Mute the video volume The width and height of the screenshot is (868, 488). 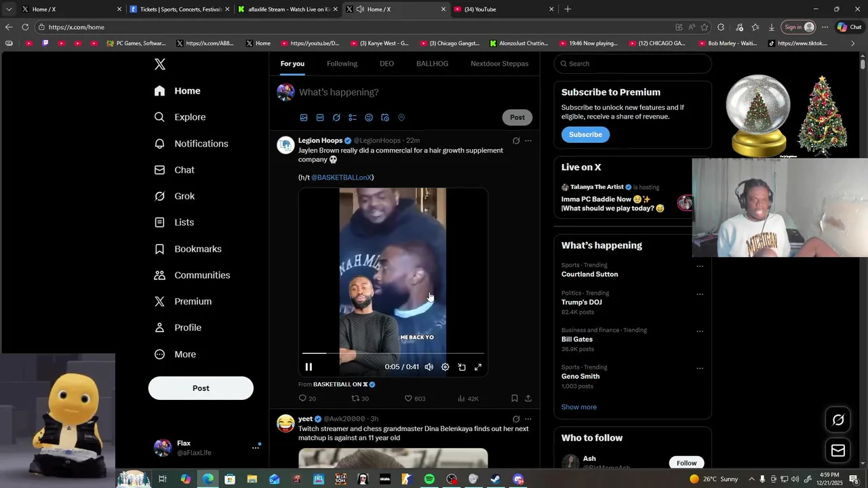click(x=429, y=367)
